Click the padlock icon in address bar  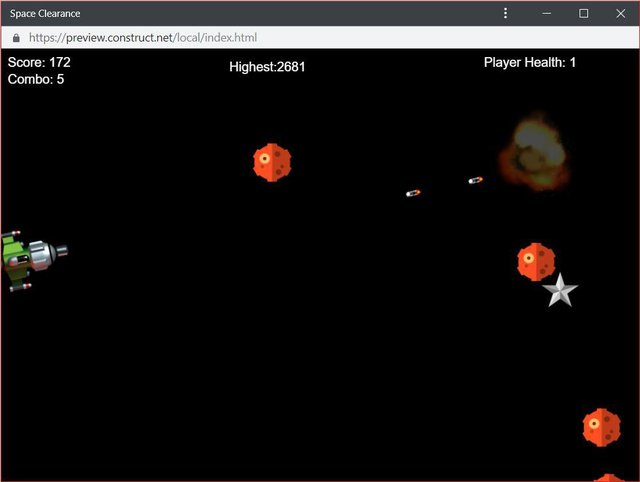[16, 38]
